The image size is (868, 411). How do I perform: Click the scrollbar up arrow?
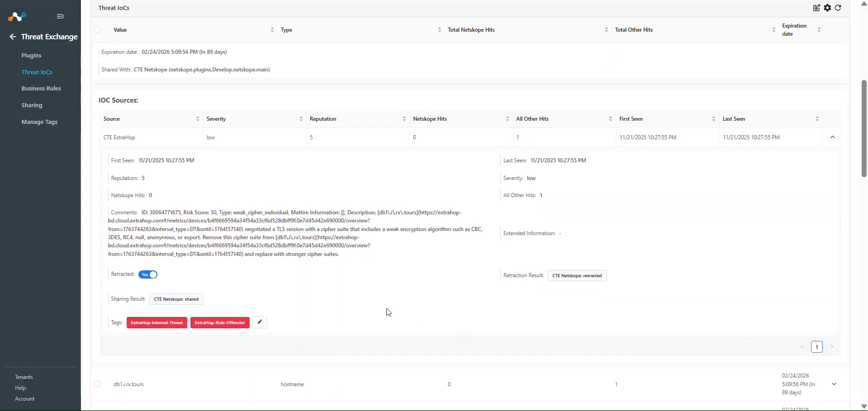pos(864,4)
